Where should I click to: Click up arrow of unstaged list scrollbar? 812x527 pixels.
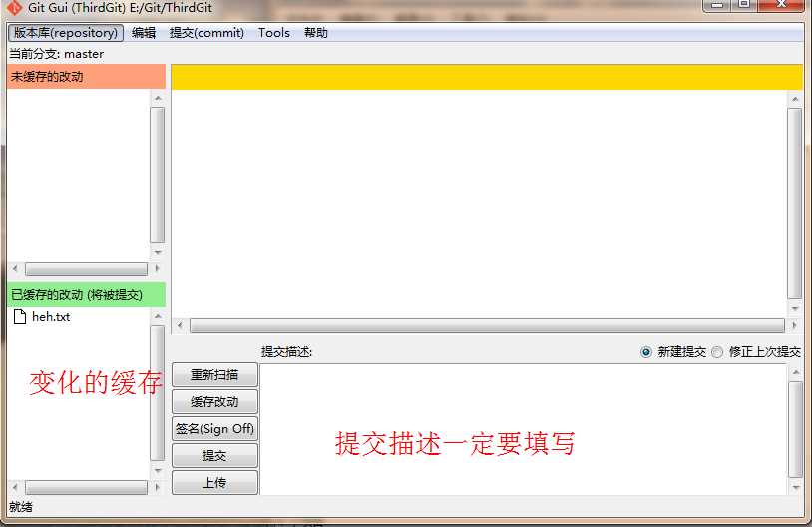158,98
